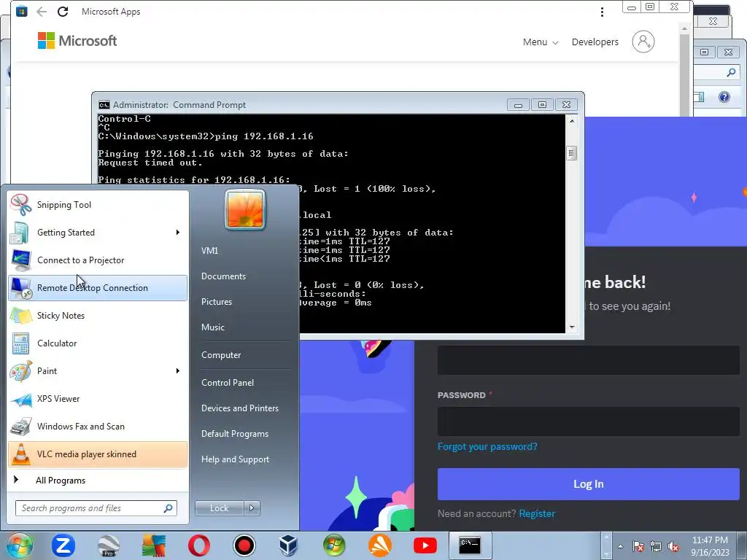
Task: Expand Getting Started submenu arrow
Action: pyautogui.click(x=178, y=233)
